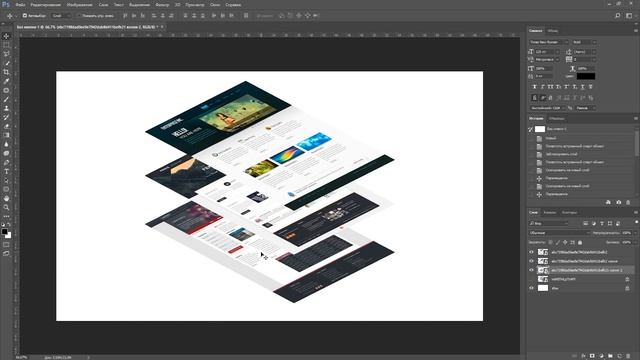Screen dimensions: 640x360
Task: Toggle the Автовыбор checkbox
Action: click(x=24, y=16)
